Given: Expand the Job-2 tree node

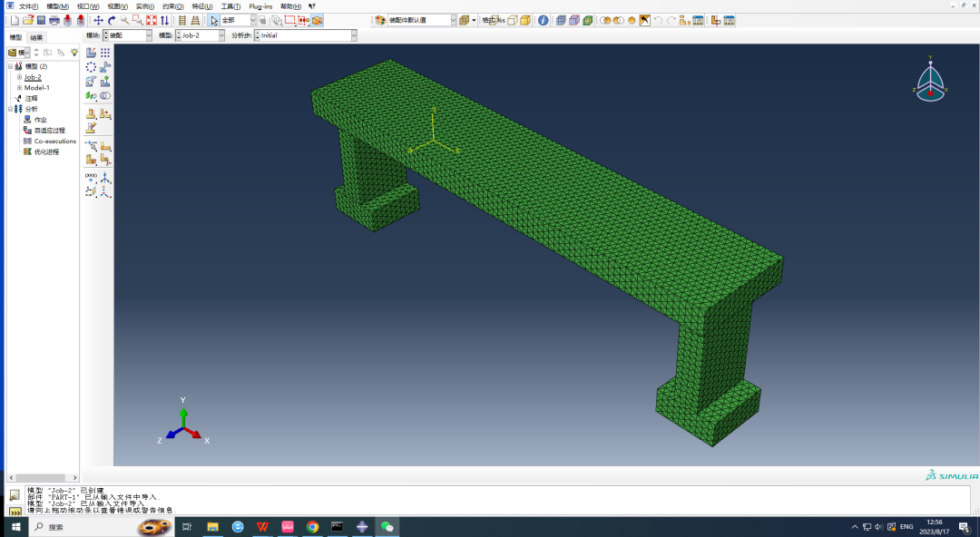Looking at the screenshot, I should tap(19, 77).
